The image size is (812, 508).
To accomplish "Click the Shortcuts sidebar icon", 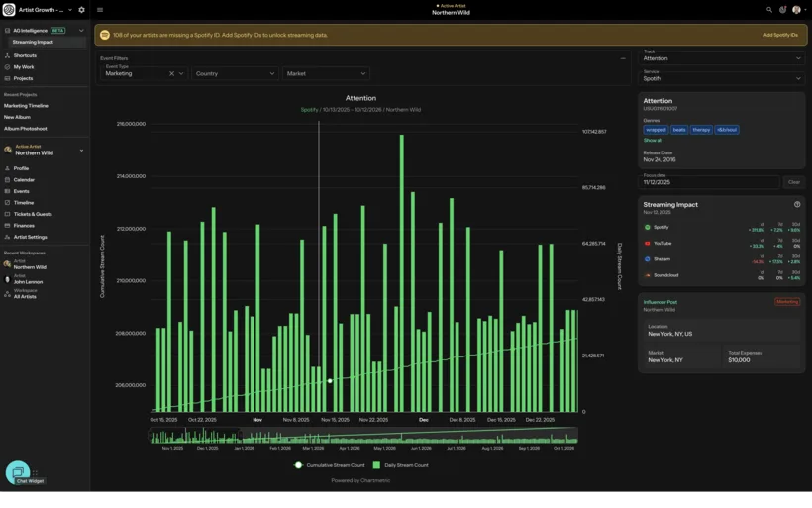I will [7, 55].
